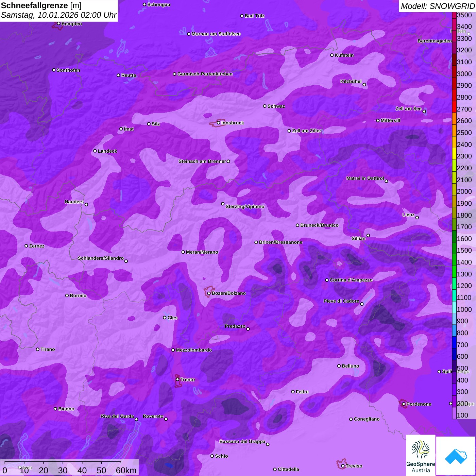476x476 pixels.
Task: Click the 'Bassano del Grappa' label
Action: click(x=242, y=441)
